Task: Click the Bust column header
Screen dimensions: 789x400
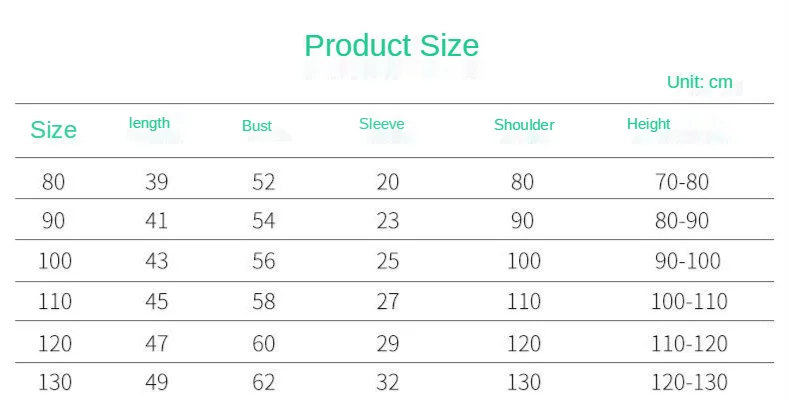Action: pyautogui.click(x=257, y=126)
